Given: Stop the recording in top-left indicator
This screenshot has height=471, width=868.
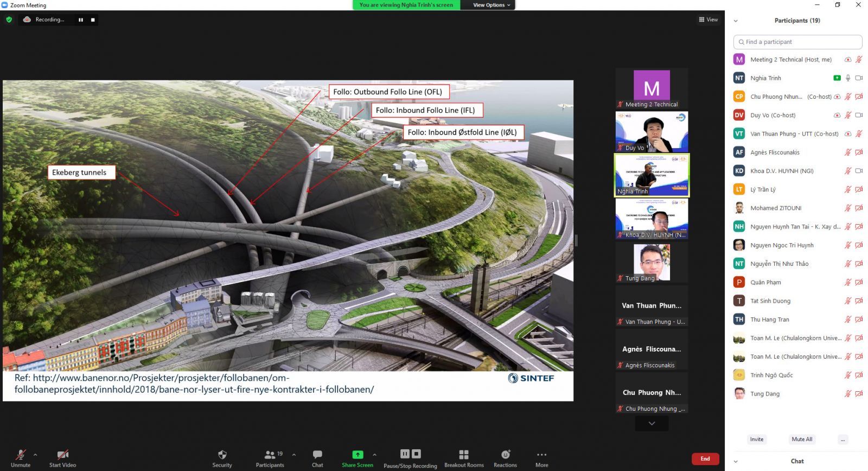Looking at the screenshot, I should [93, 20].
